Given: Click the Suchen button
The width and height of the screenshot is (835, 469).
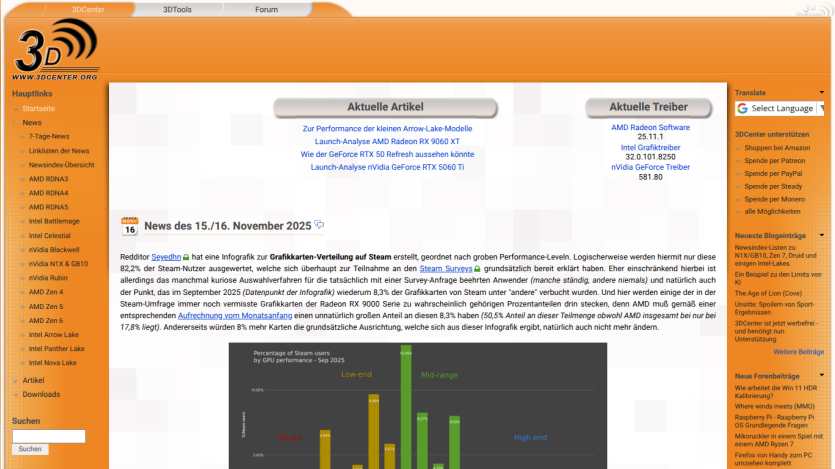Looking at the screenshot, I should 30,449.
